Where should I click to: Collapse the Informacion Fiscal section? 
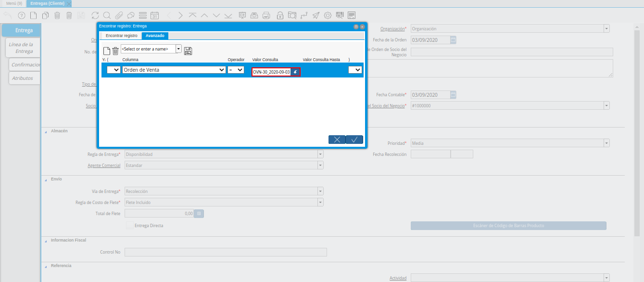[x=46, y=240]
